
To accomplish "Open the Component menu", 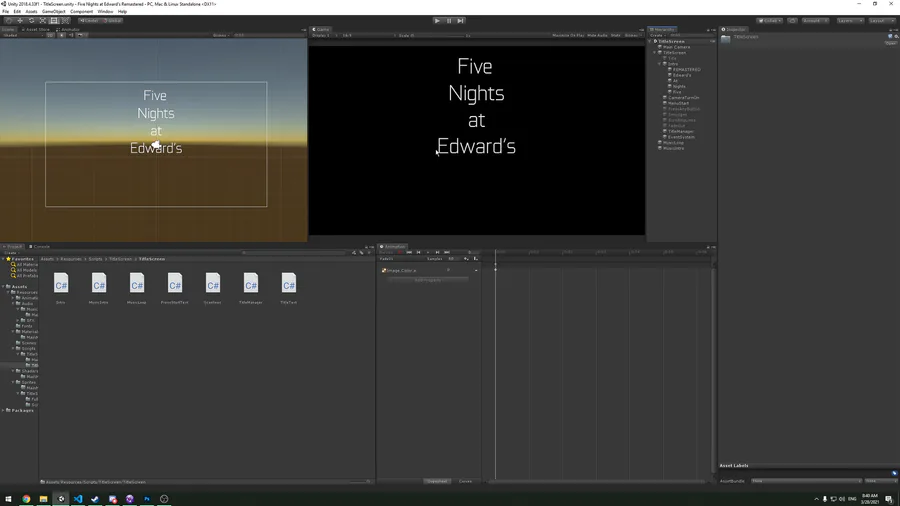I will 82,11.
